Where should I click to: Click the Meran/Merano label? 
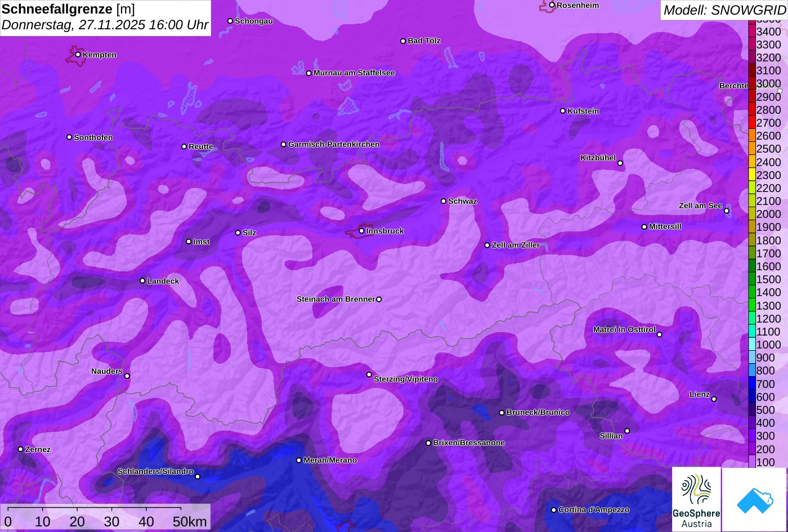[330, 461]
